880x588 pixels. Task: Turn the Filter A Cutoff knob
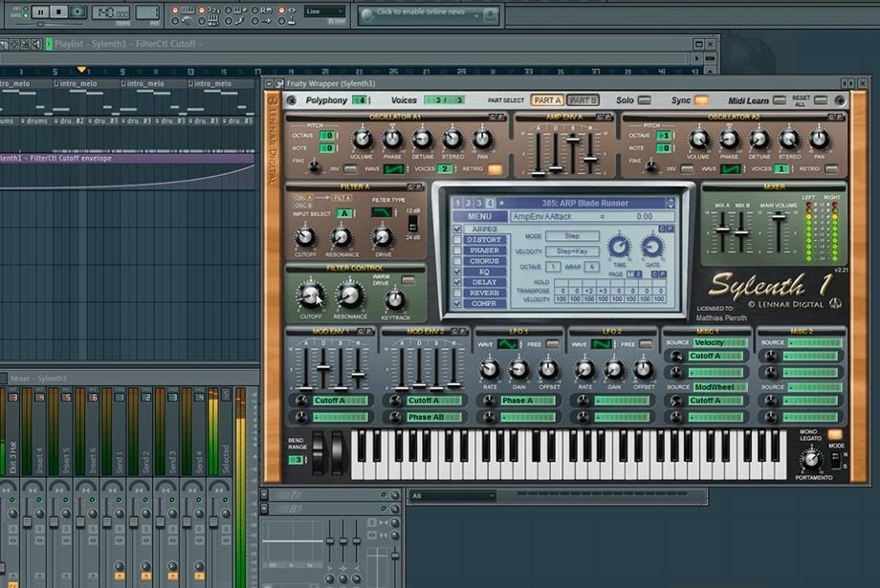[x=305, y=237]
